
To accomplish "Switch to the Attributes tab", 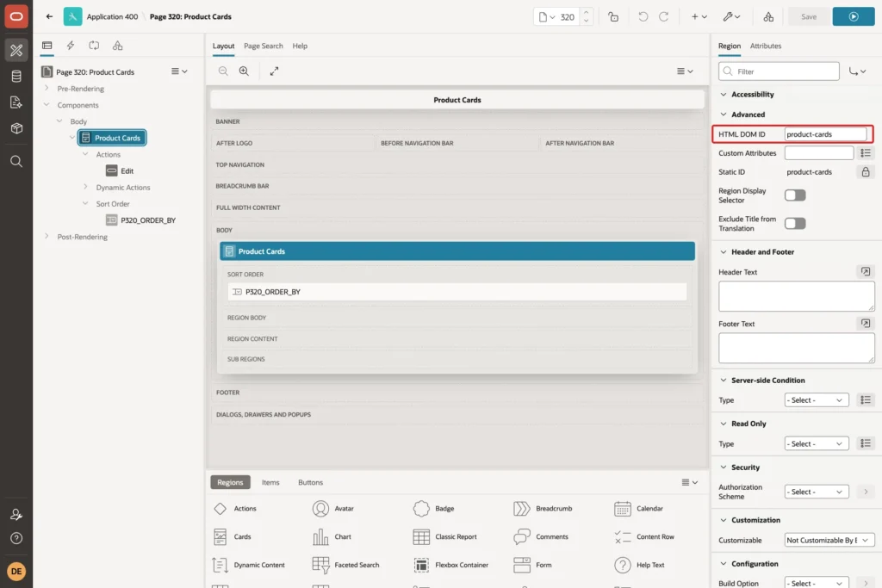I will tap(765, 46).
